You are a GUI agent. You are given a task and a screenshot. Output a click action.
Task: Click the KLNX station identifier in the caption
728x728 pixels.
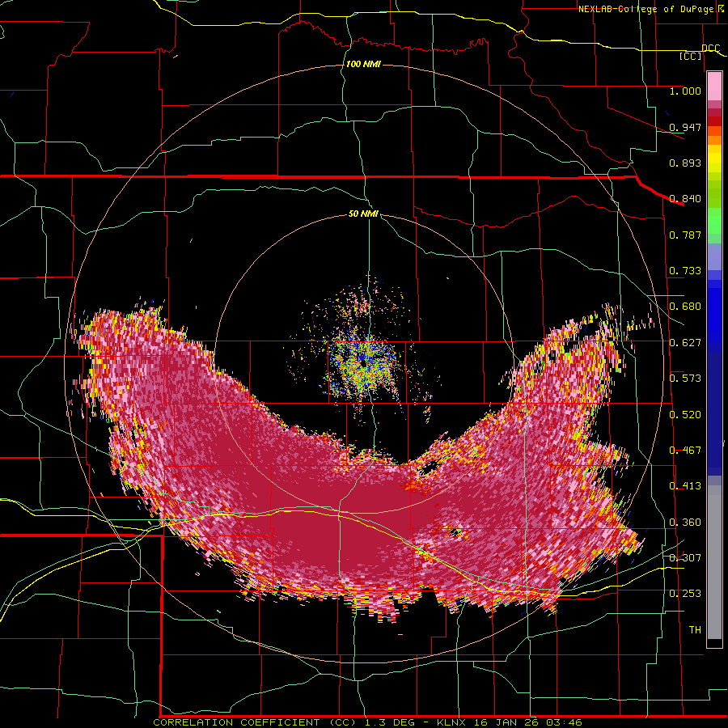[x=453, y=722]
